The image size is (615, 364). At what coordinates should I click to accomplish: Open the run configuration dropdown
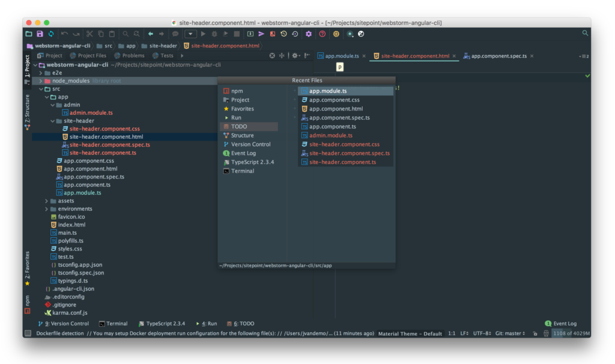(x=190, y=34)
